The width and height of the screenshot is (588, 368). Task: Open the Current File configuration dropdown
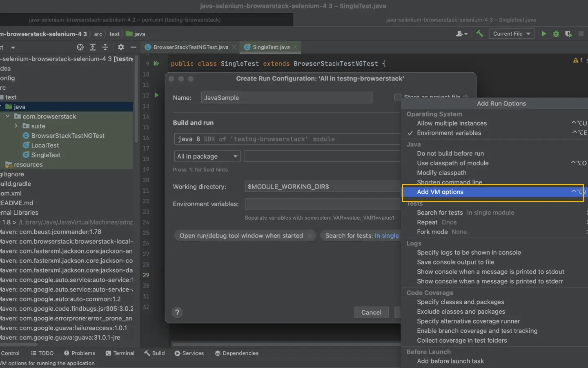pos(512,34)
